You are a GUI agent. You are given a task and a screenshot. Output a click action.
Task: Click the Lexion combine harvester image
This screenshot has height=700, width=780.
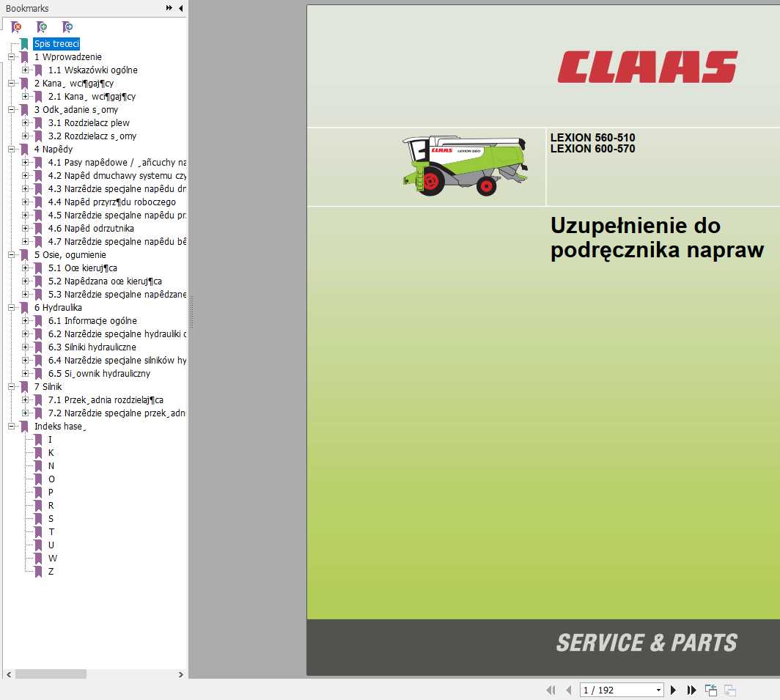click(x=465, y=165)
